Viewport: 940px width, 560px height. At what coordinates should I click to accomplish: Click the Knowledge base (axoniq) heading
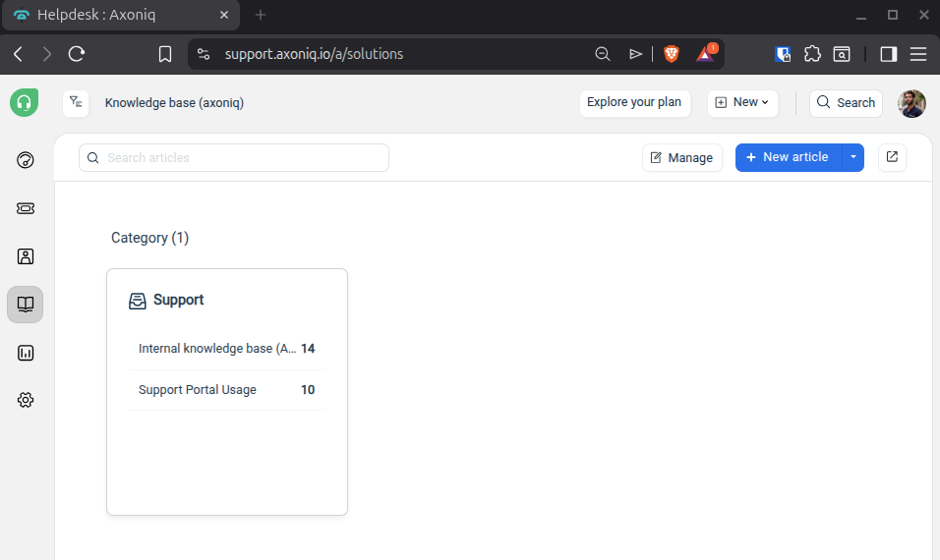point(174,103)
